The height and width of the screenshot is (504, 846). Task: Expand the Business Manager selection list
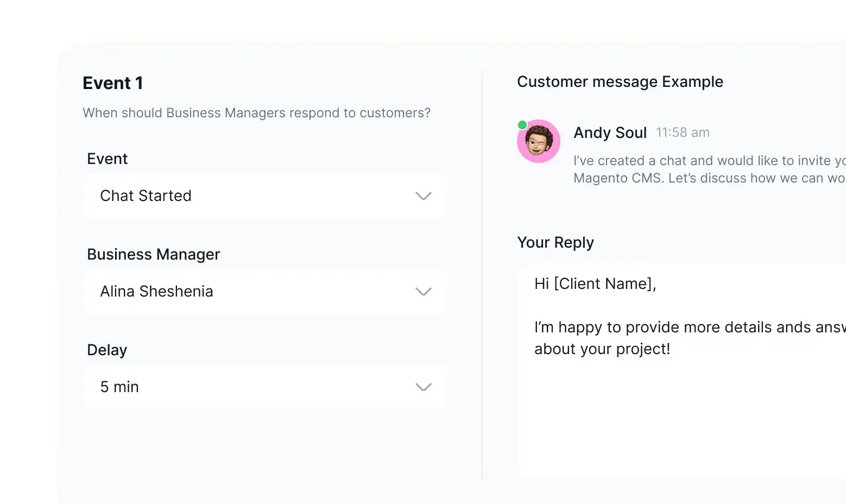264,291
